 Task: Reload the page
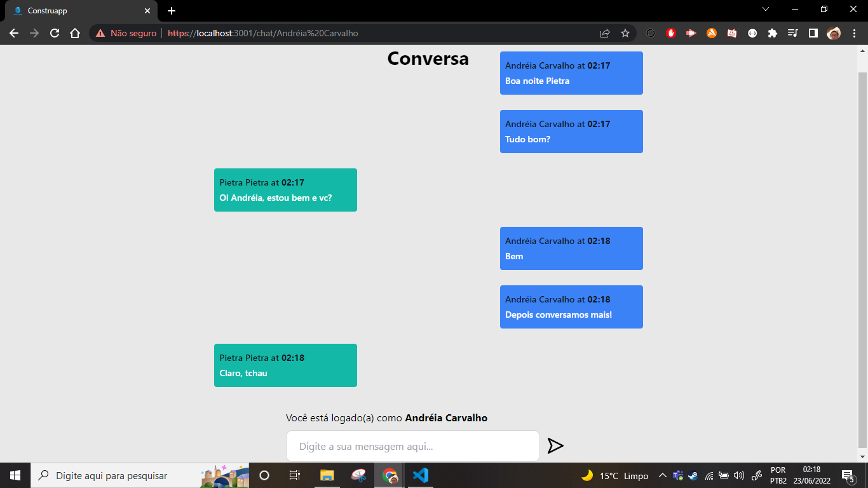[x=55, y=33]
